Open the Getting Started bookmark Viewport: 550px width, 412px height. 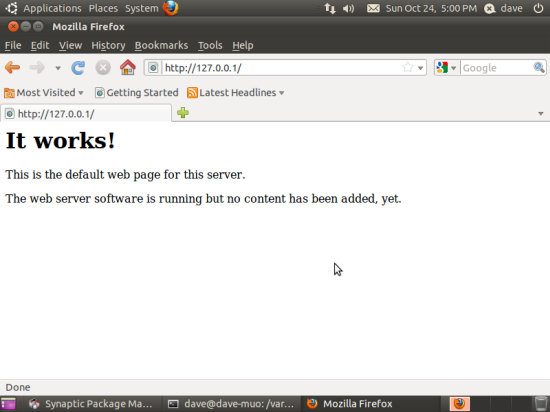[136, 93]
